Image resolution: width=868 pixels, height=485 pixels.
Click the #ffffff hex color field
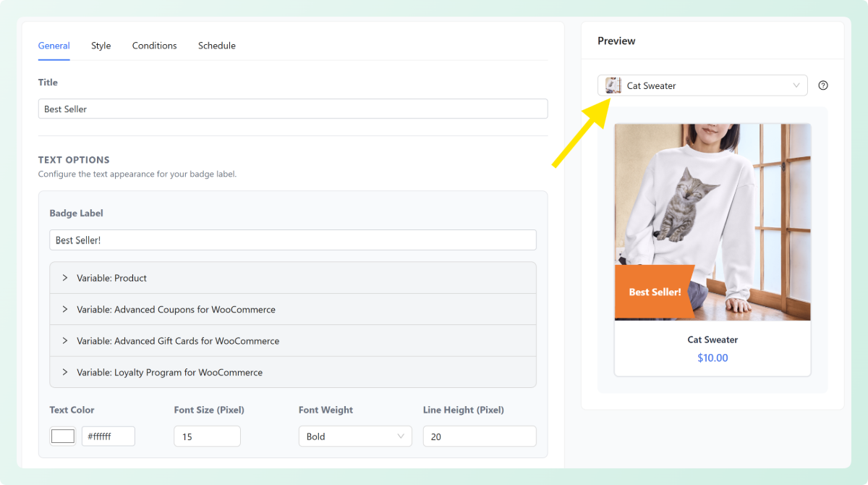pyautogui.click(x=108, y=436)
